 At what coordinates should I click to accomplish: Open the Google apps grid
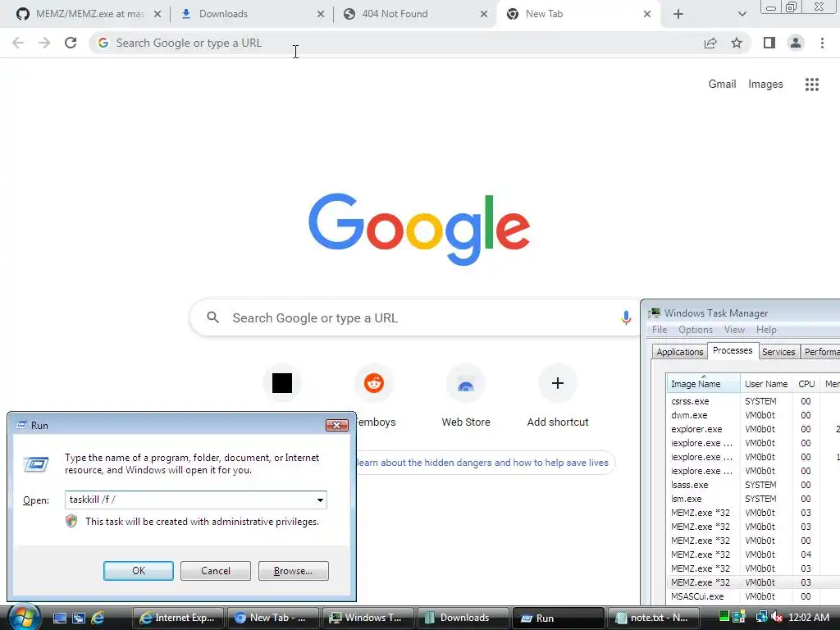tap(812, 84)
